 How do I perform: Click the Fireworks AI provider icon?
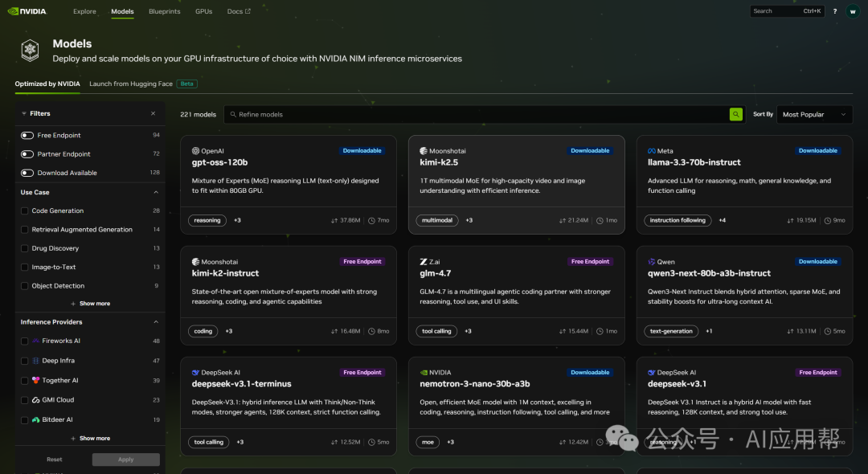35,341
